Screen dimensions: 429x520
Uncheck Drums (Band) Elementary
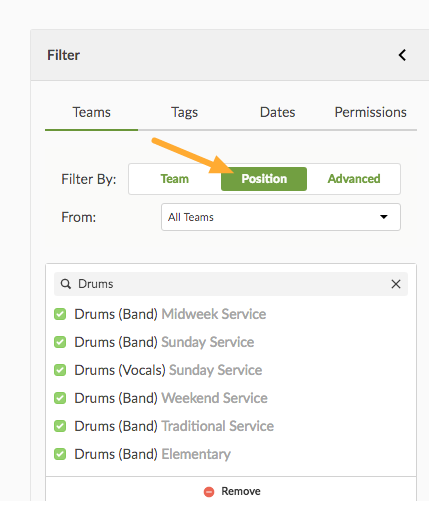tap(60, 454)
